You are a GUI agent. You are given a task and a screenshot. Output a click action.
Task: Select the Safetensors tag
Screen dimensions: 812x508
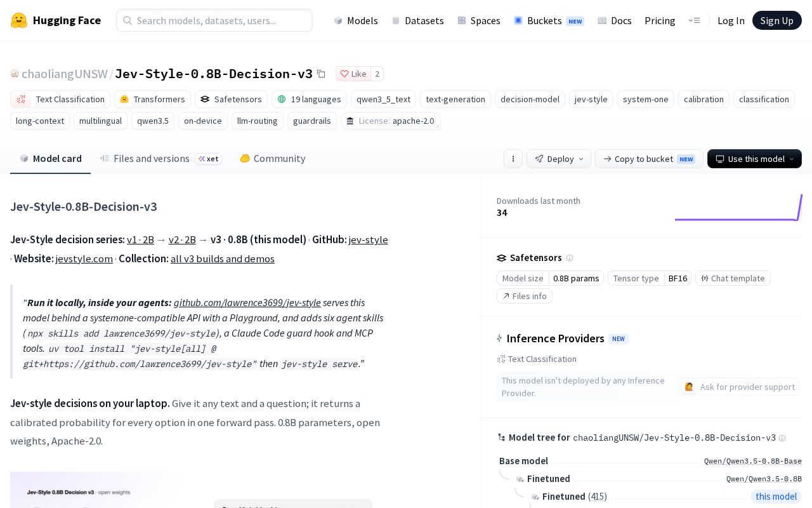(x=231, y=99)
